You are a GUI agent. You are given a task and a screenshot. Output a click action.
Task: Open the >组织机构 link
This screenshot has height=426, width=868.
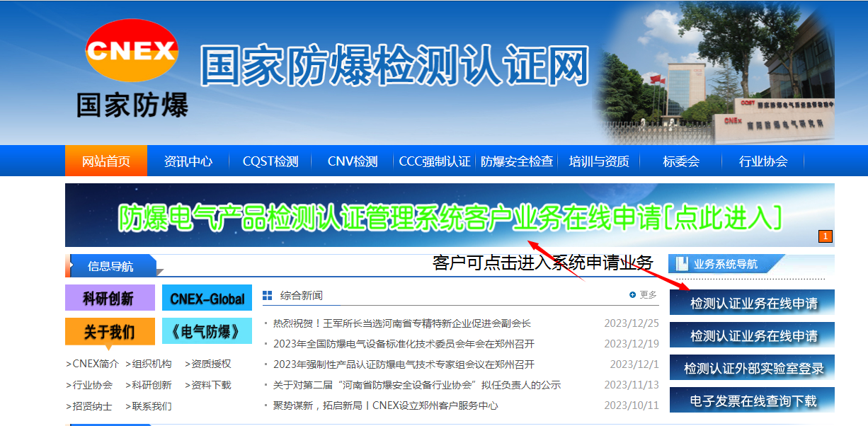149,364
